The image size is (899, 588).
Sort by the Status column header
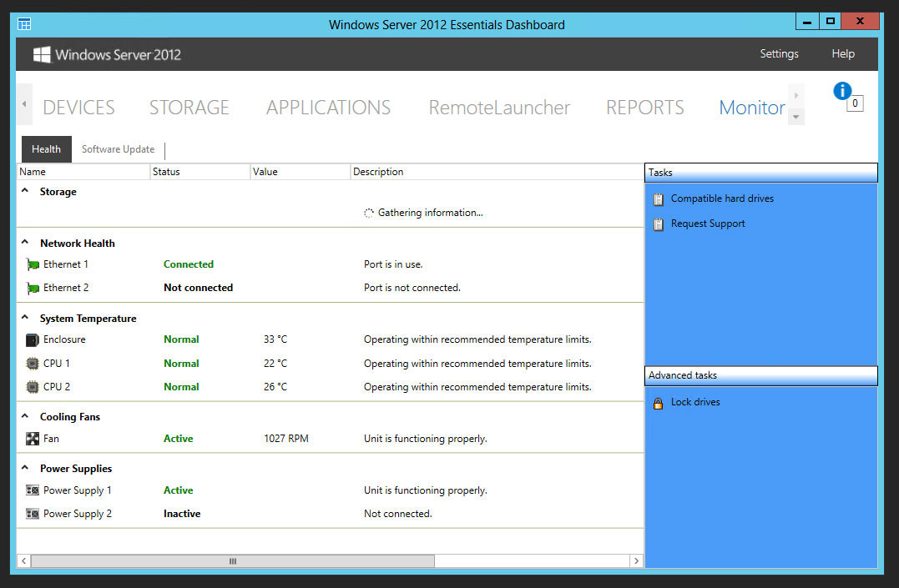200,172
